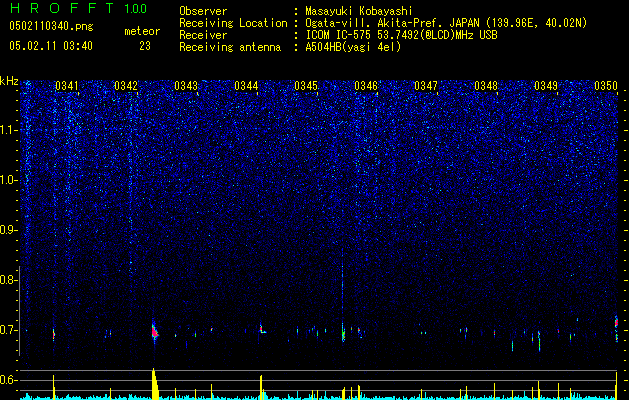Click the 'Receiving antenna' field label
The image size is (629, 400).
pyautogui.click(x=230, y=47)
